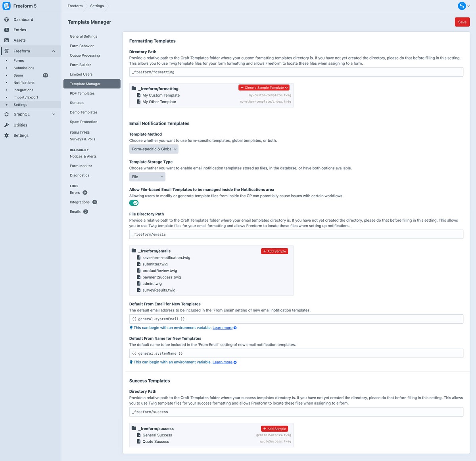Open GraphQL using its sidebar icon
476x461 pixels.
(6, 114)
